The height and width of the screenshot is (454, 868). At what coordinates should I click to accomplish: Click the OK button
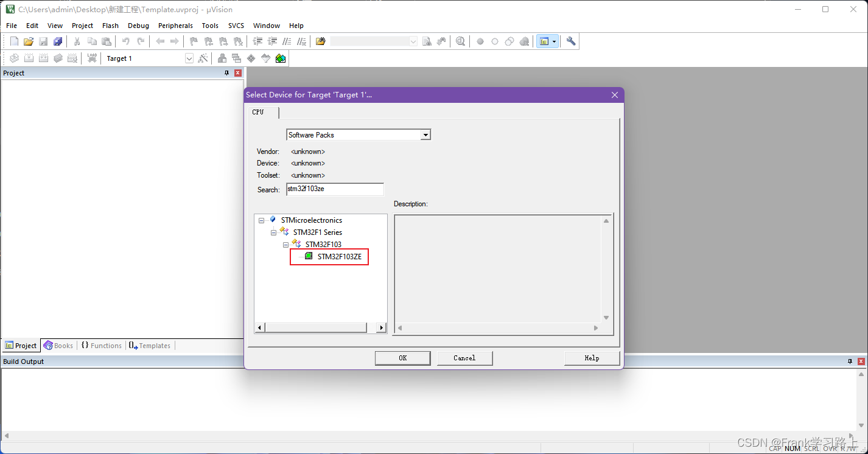(x=403, y=358)
